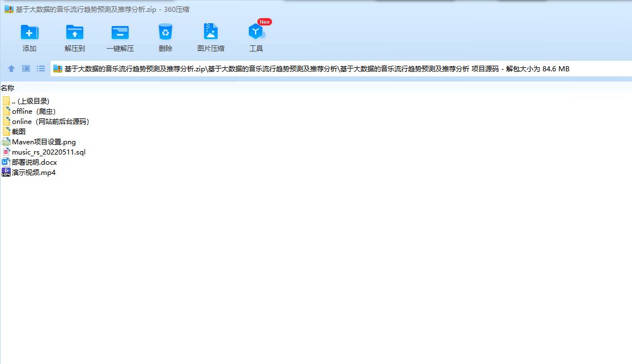
Task: Click the 解压到 (Extract to) icon
Action: (x=75, y=32)
